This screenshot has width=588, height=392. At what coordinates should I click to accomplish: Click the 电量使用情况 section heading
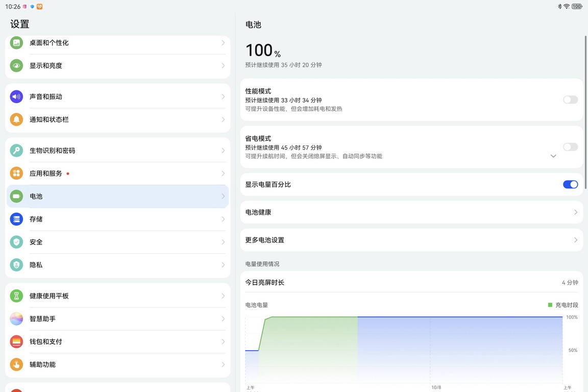click(262, 264)
